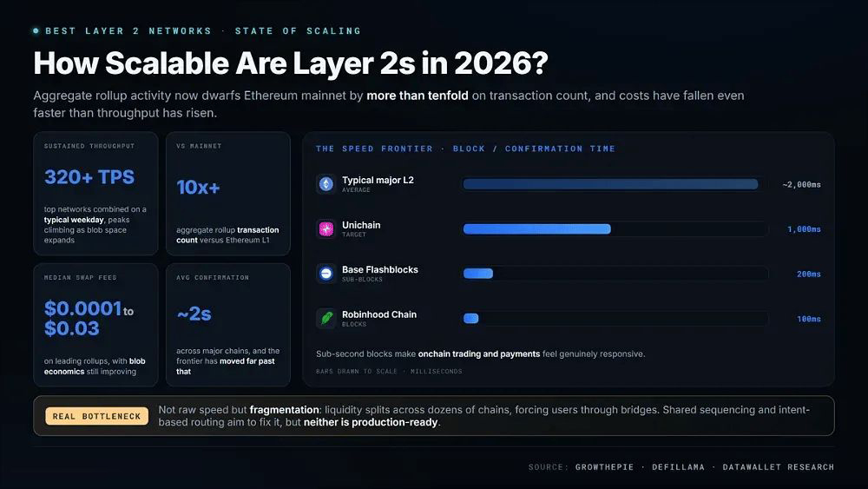This screenshot has width=868, height=489.
Task: Click the 10x+ value
Action: tap(198, 188)
